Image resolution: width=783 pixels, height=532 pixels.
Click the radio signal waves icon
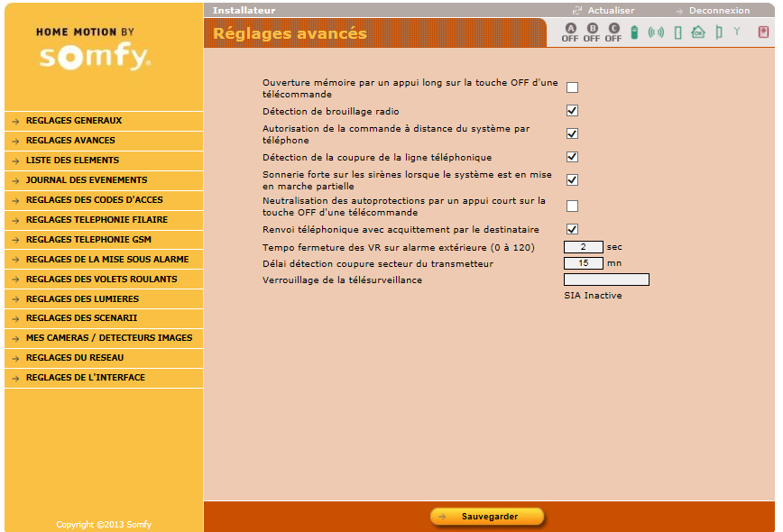click(656, 33)
